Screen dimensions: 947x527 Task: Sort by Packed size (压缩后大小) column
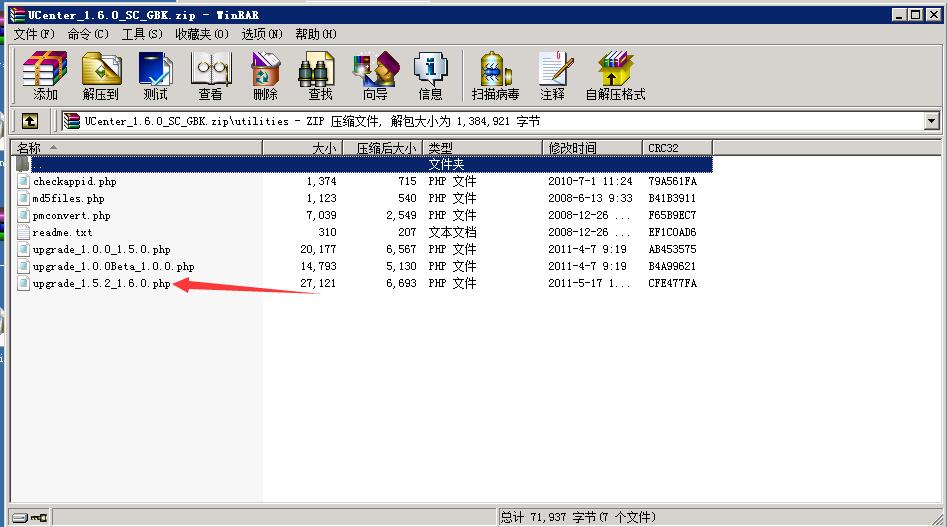point(382,148)
